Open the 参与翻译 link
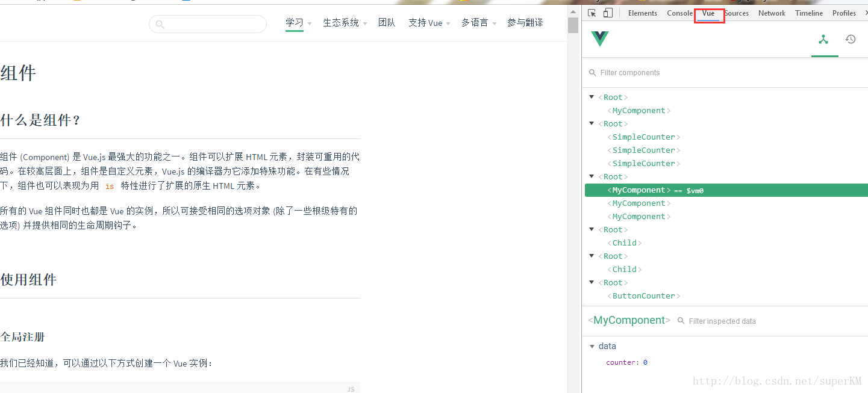 [525, 23]
